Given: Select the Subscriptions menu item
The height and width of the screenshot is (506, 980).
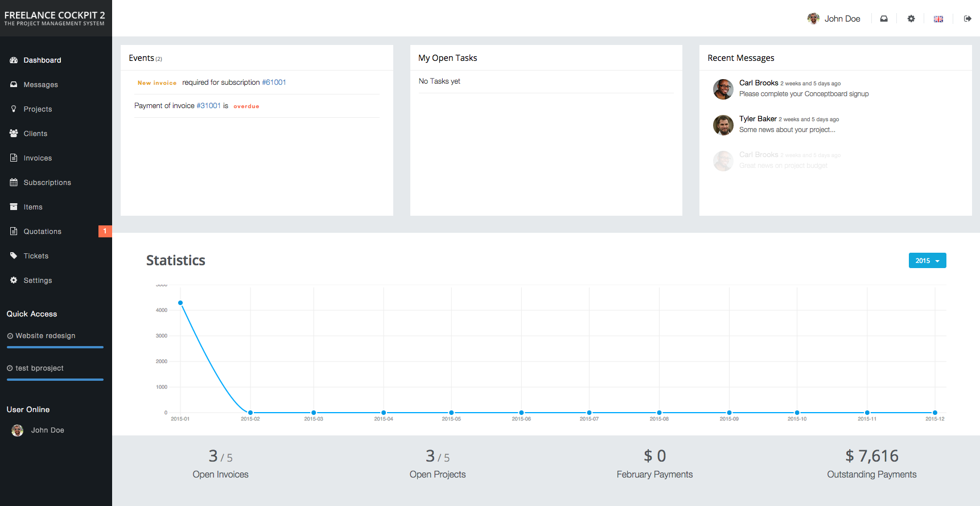Looking at the screenshot, I should tap(56, 182).
